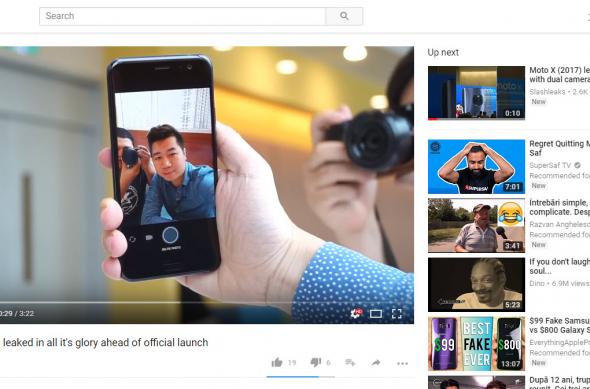590x389 pixels.
Task: Visit the SuperSaf TV channel
Action: pos(550,165)
